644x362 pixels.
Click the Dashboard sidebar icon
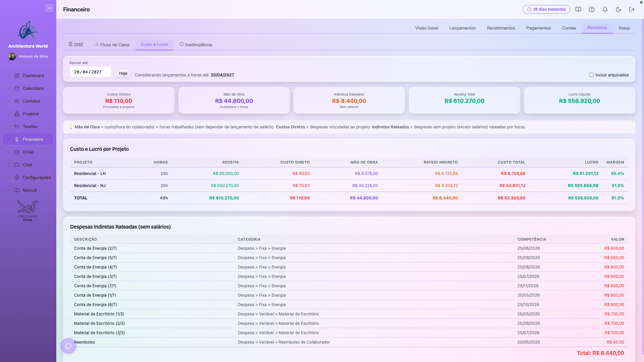pos(17,76)
